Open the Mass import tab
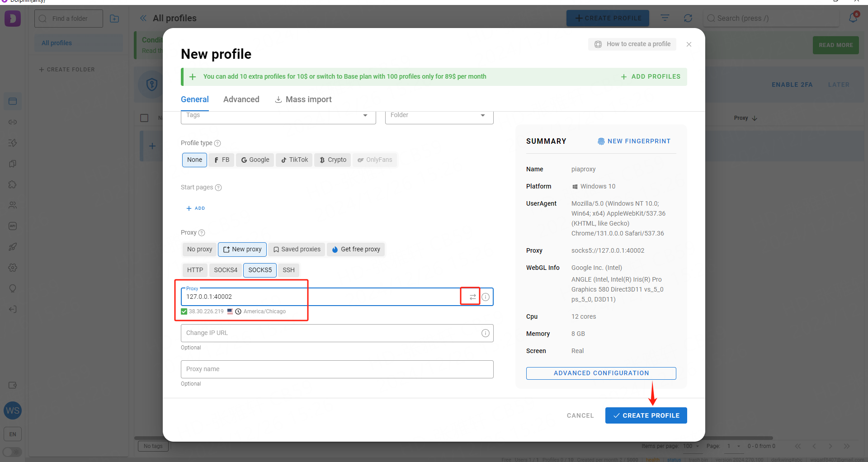 pyautogui.click(x=303, y=99)
